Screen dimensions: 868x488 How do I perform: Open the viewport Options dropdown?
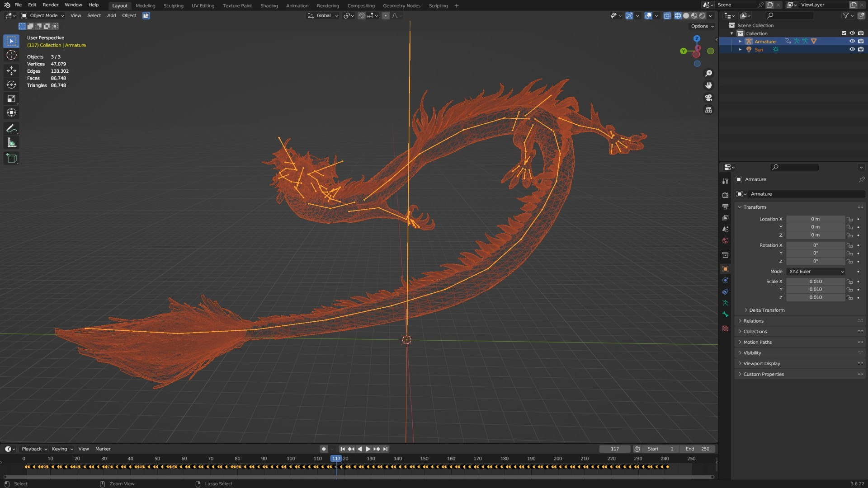(x=702, y=26)
